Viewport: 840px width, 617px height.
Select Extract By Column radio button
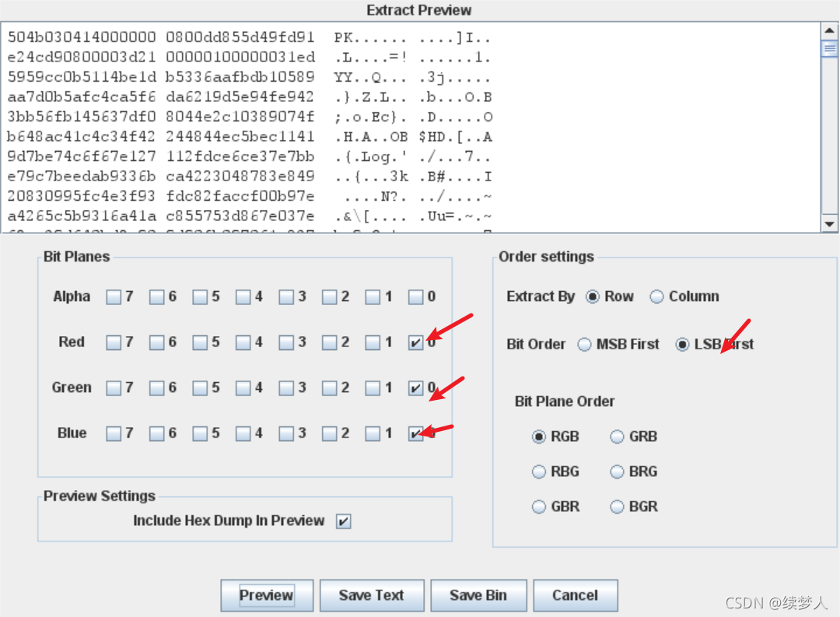(656, 297)
